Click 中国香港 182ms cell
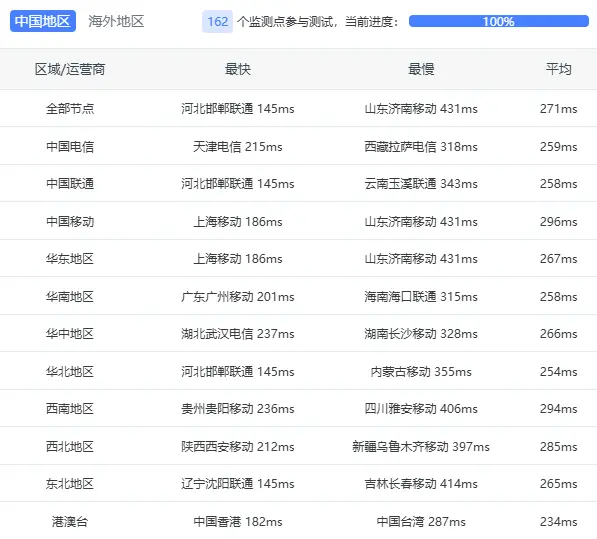This screenshot has width=597, height=539. (238, 521)
